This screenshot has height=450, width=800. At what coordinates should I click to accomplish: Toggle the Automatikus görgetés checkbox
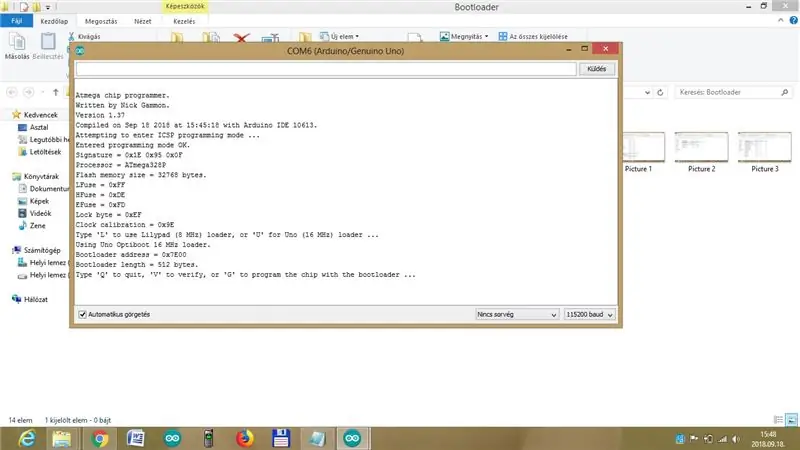[x=83, y=314]
